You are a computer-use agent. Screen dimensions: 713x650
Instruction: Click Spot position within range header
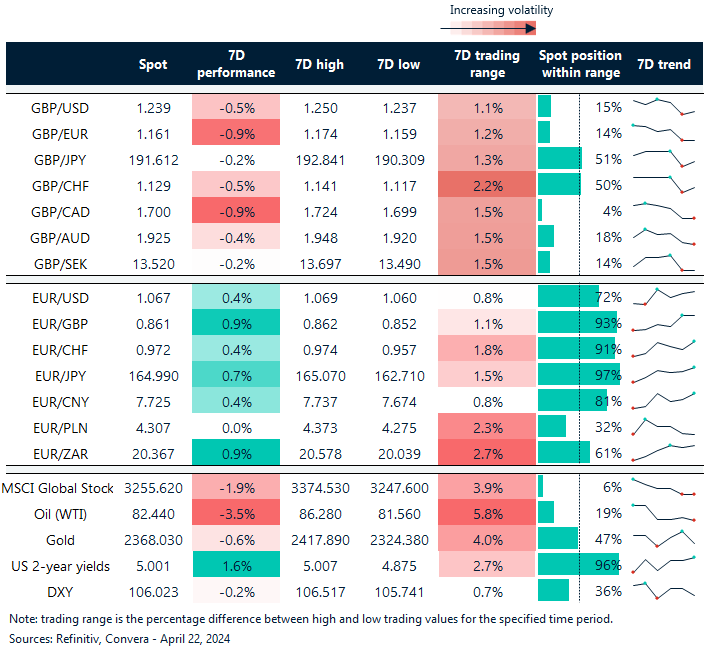pos(579,64)
